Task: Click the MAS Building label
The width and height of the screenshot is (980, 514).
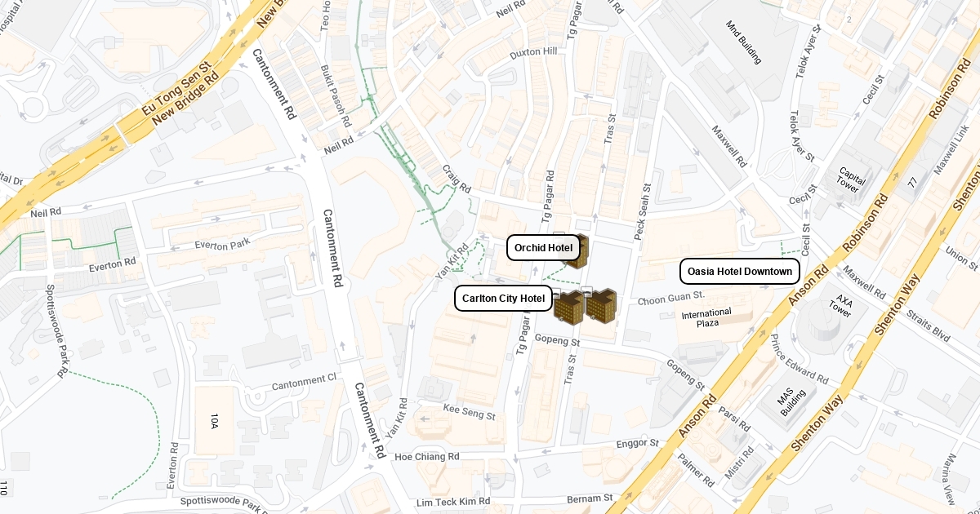Action: click(792, 401)
